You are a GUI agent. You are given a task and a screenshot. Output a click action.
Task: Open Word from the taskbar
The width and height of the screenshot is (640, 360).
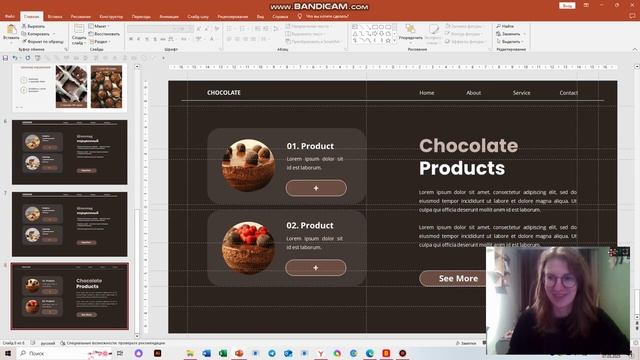coord(207,353)
